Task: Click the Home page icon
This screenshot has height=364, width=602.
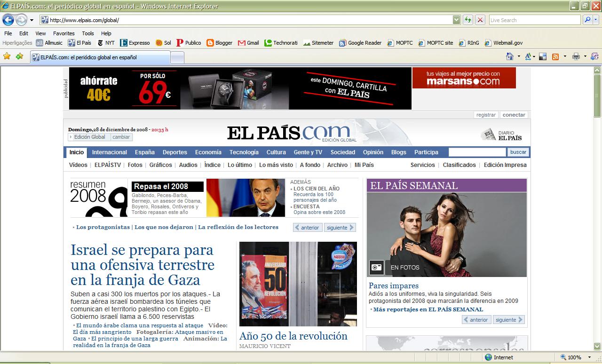Action: pyautogui.click(x=509, y=56)
